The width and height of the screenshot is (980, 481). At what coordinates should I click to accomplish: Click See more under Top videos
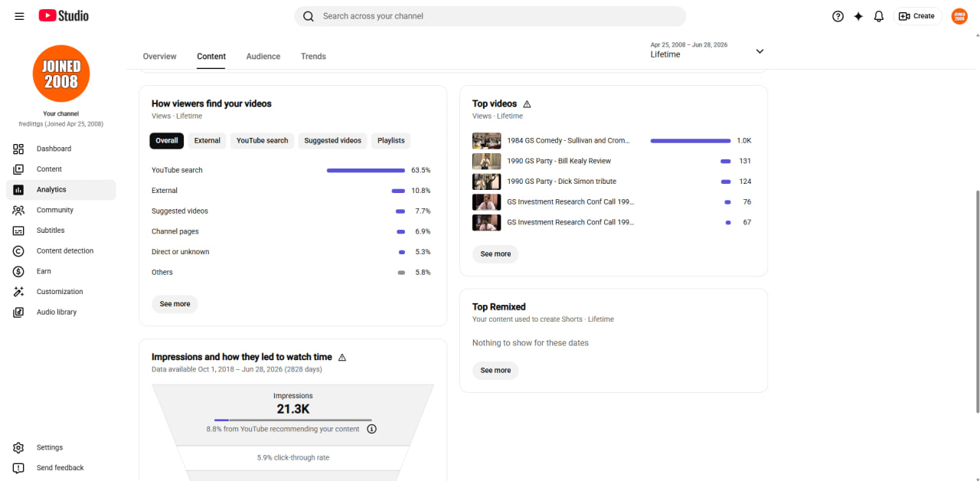[495, 254]
